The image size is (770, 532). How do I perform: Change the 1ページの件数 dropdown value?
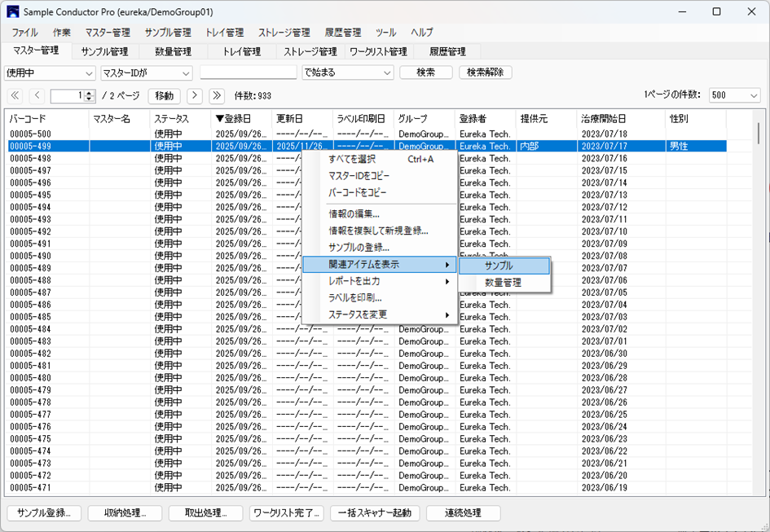point(733,95)
